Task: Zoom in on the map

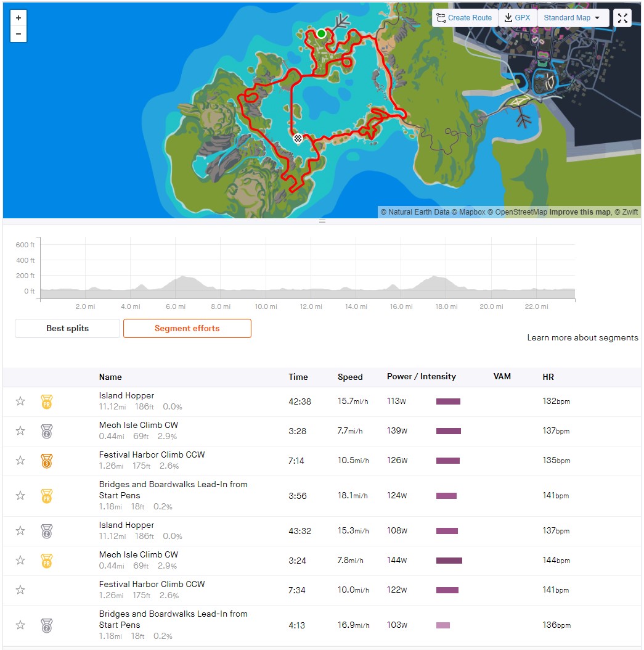Action: 18,19
